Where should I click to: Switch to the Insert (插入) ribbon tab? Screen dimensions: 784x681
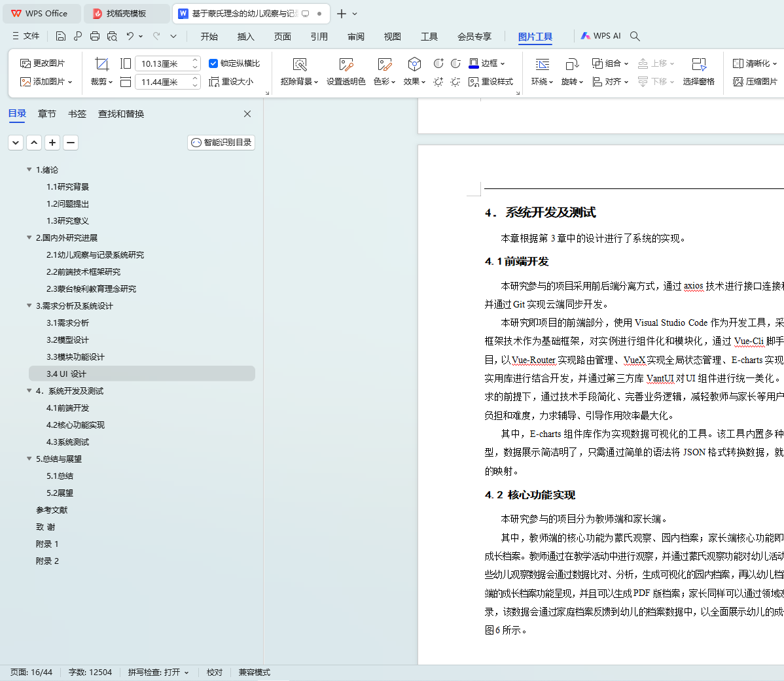click(245, 37)
